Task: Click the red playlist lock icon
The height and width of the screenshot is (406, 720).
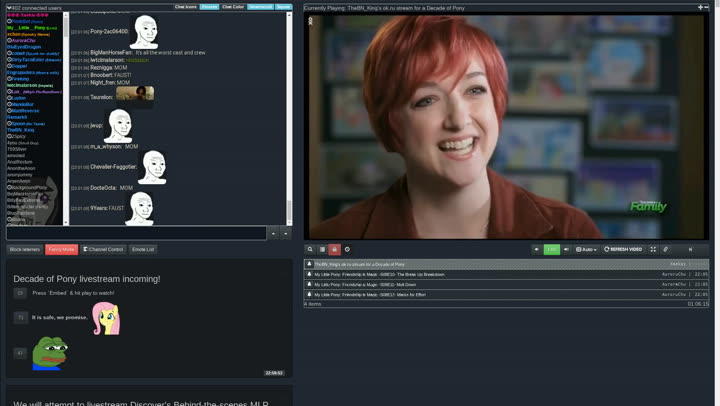Action: coord(334,249)
